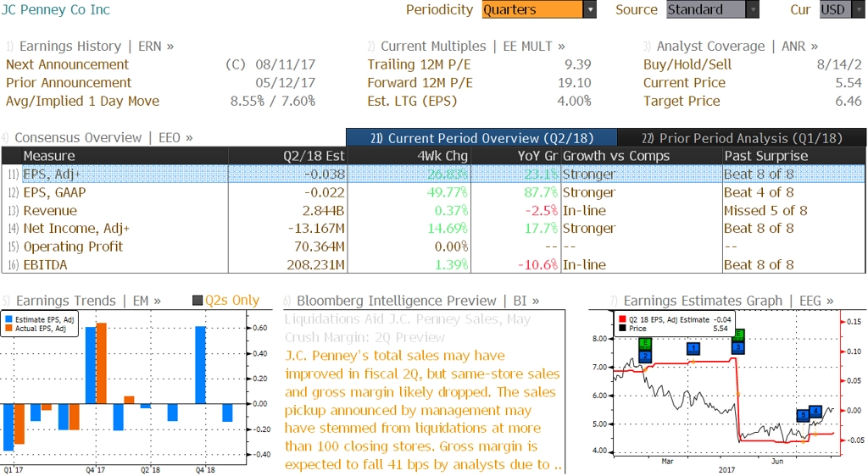
Task: Open the Source dropdown arrow
Action: tap(753, 9)
